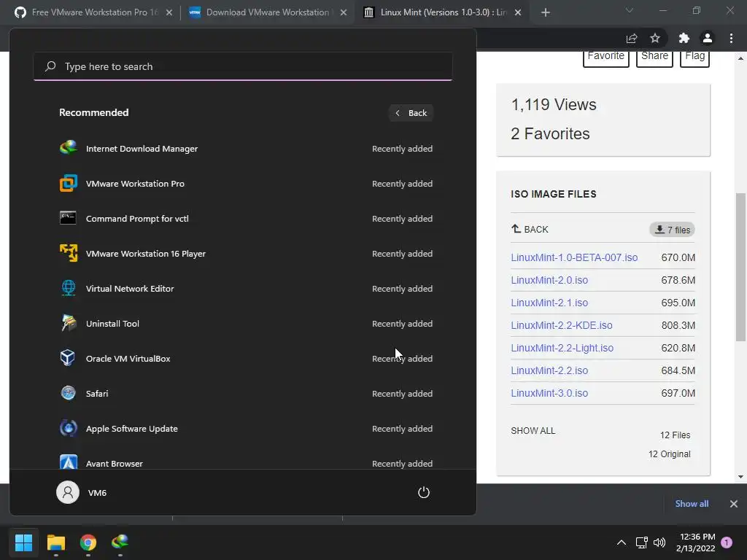Screen dimensions: 747x560
Task: Open File Explorer from the taskbar
Action: click(x=55, y=542)
